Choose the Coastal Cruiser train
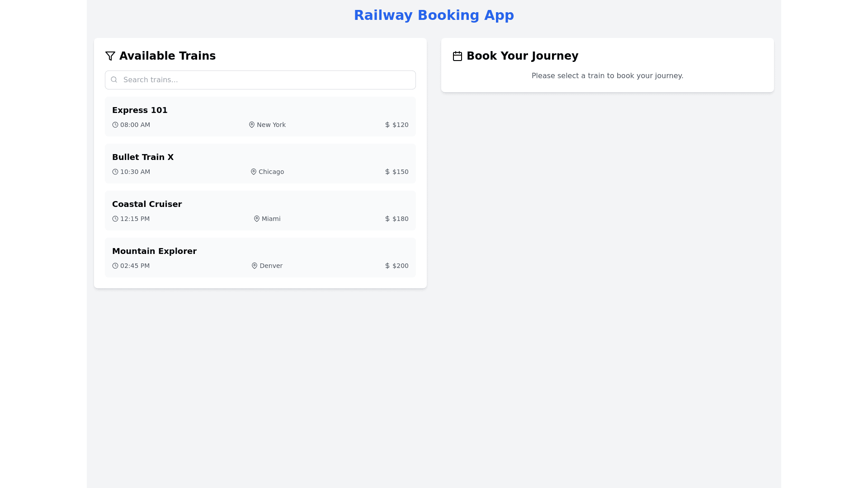868x488 pixels. (x=260, y=211)
